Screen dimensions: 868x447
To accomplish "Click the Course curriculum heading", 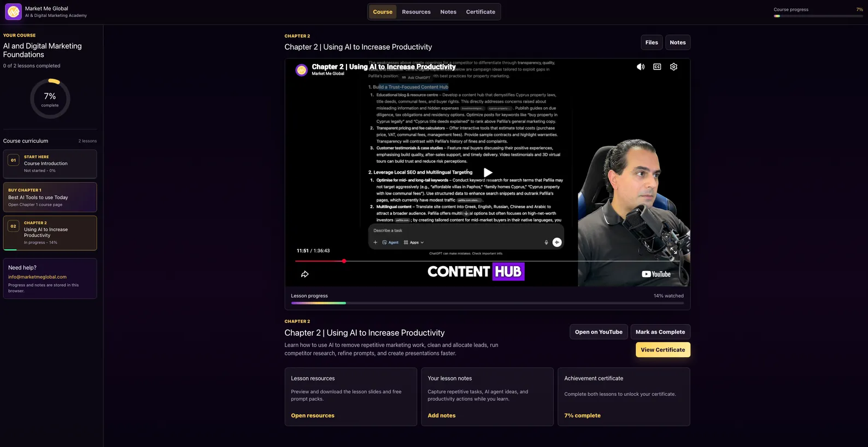I will click(26, 141).
